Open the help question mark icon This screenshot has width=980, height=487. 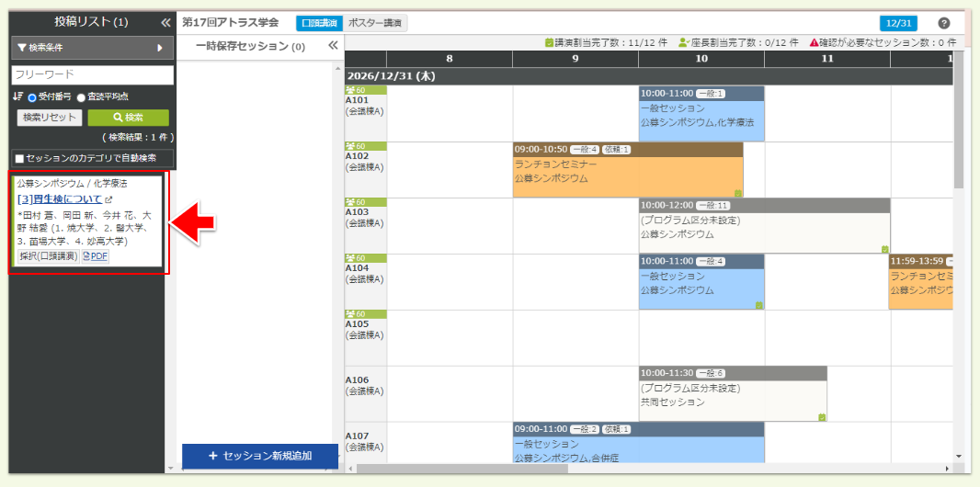(943, 23)
